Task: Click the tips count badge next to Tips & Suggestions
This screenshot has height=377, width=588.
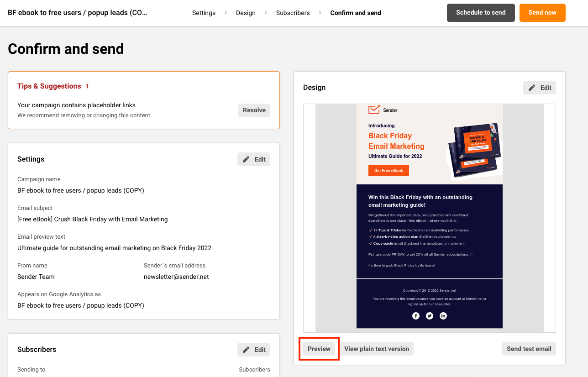Action: click(x=87, y=86)
